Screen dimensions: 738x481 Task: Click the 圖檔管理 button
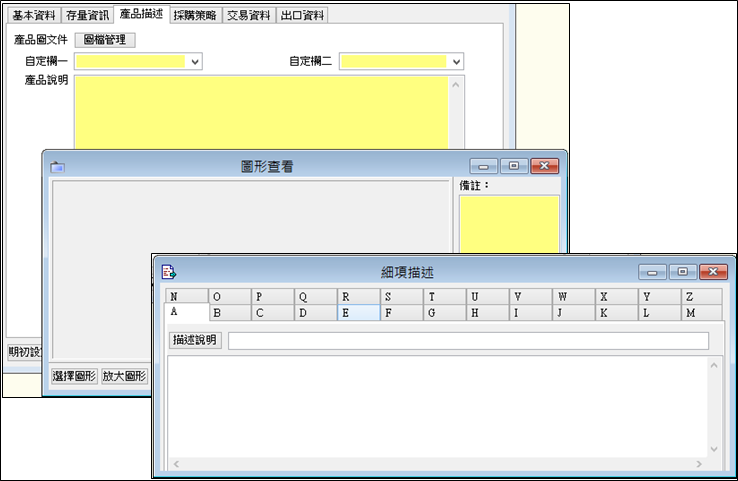tap(106, 40)
